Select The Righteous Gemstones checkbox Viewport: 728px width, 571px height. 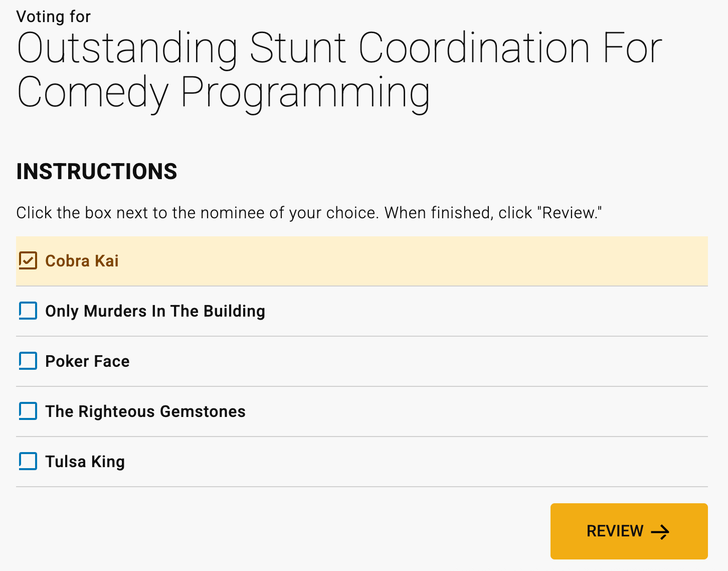pyautogui.click(x=28, y=411)
